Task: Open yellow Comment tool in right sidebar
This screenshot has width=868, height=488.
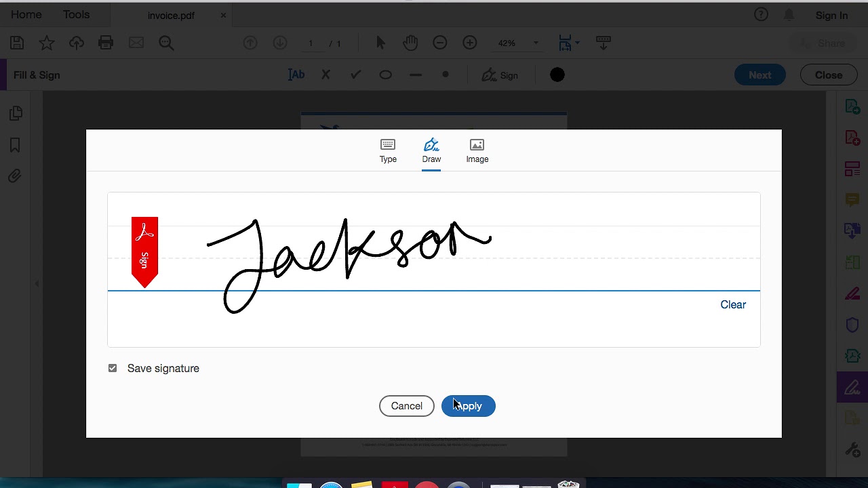Action: click(852, 200)
